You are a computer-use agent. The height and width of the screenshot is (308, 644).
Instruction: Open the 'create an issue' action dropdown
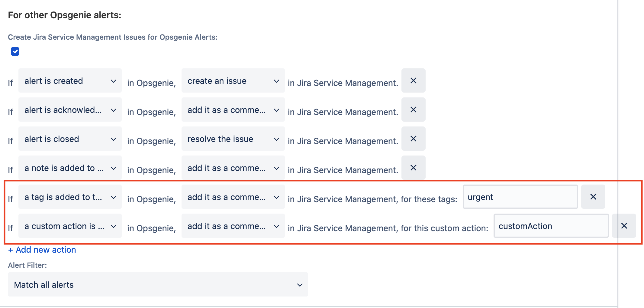[x=233, y=80]
